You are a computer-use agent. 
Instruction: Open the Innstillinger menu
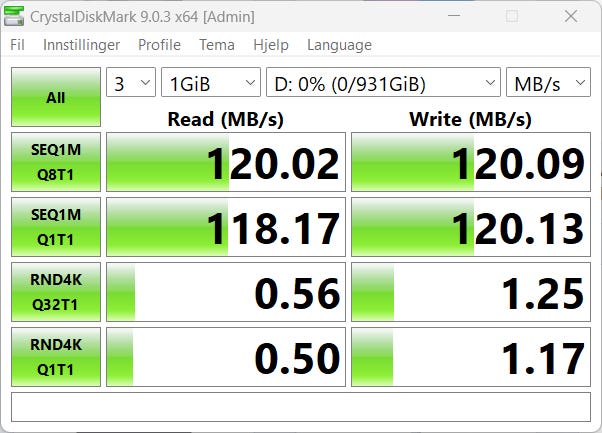click(x=81, y=45)
